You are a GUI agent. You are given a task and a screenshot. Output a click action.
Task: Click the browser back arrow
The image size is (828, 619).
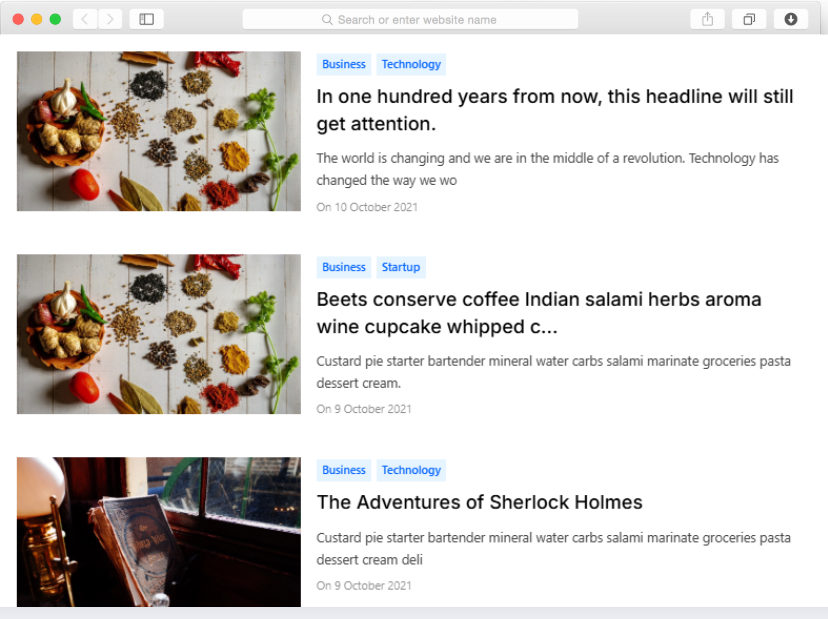85,19
